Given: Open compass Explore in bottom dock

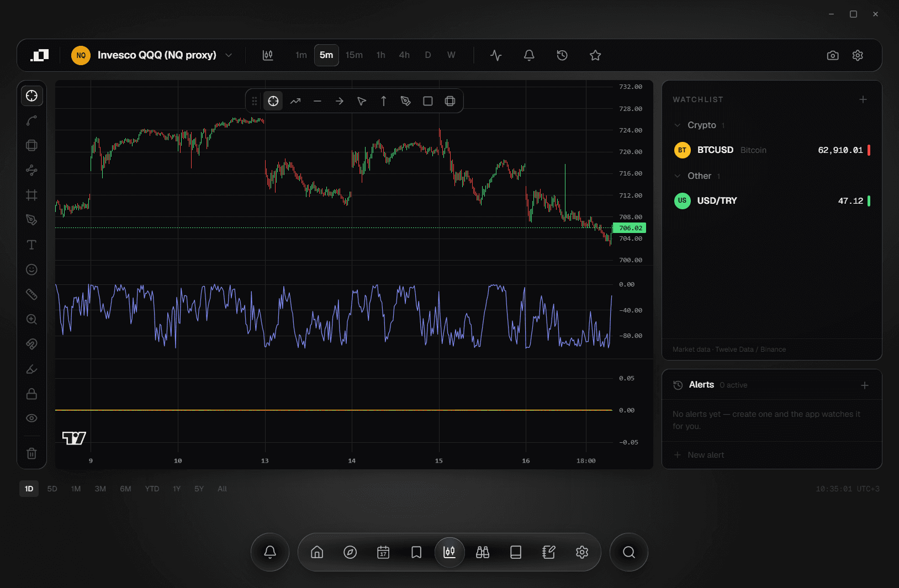Looking at the screenshot, I should [x=350, y=552].
